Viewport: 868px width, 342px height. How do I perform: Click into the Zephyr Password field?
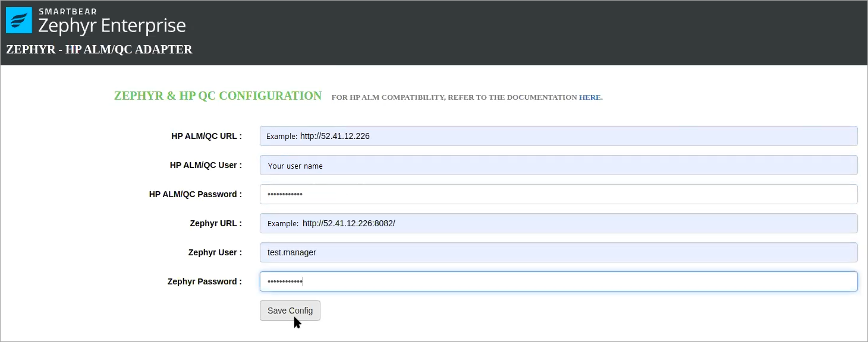(x=558, y=281)
